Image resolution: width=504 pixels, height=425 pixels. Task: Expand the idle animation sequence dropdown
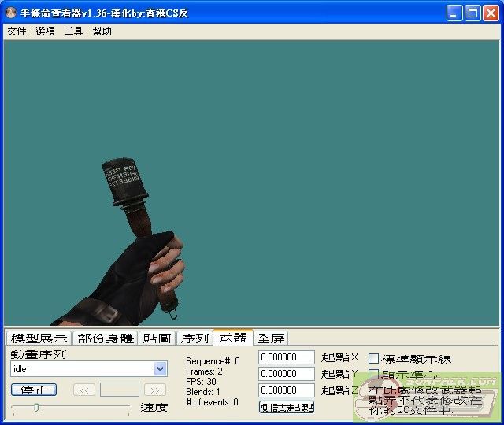tap(161, 369)
